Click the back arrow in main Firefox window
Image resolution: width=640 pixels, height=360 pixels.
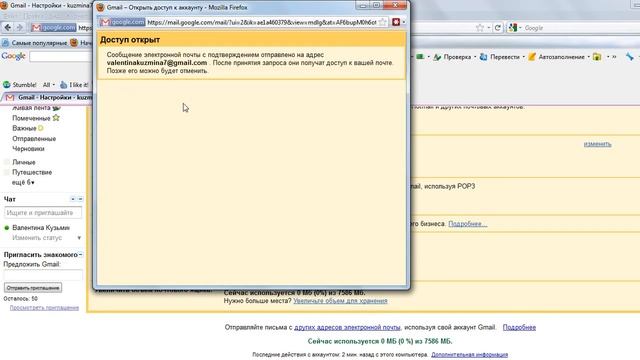[x=8, y=28]
